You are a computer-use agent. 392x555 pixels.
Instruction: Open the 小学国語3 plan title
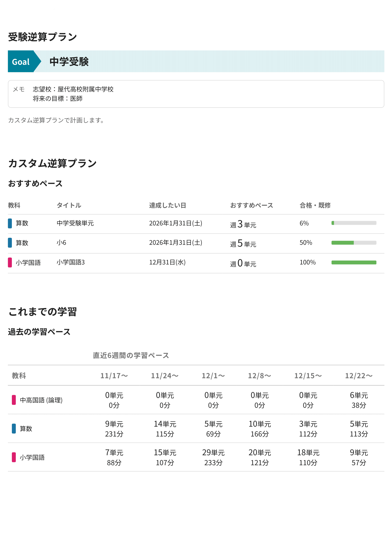pos(70,262)
